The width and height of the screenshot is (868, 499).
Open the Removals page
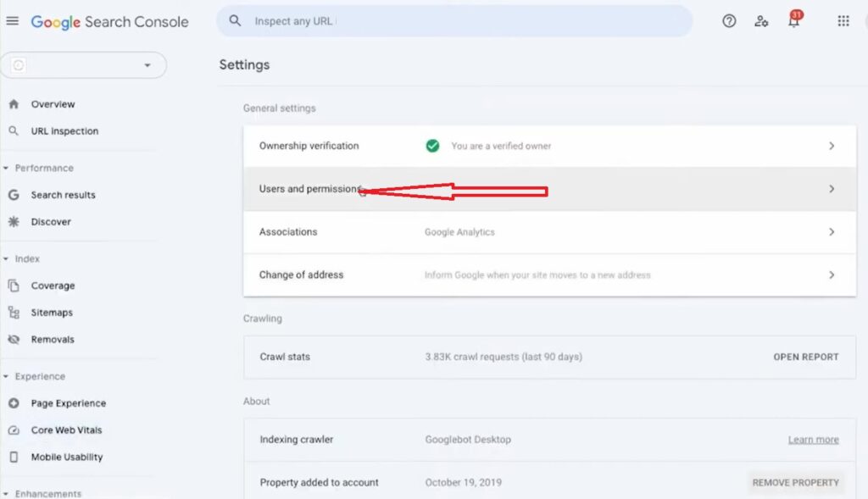[x=53, y=339]
